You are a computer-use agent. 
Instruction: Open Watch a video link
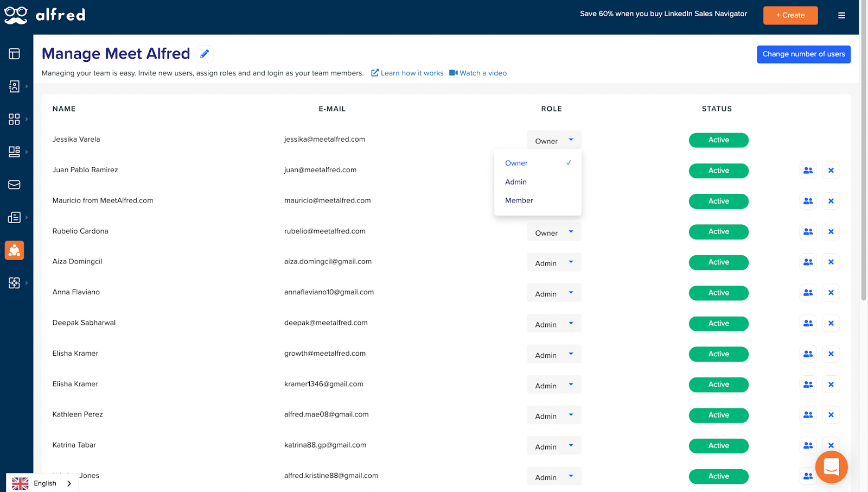click(x=478, y=73)
